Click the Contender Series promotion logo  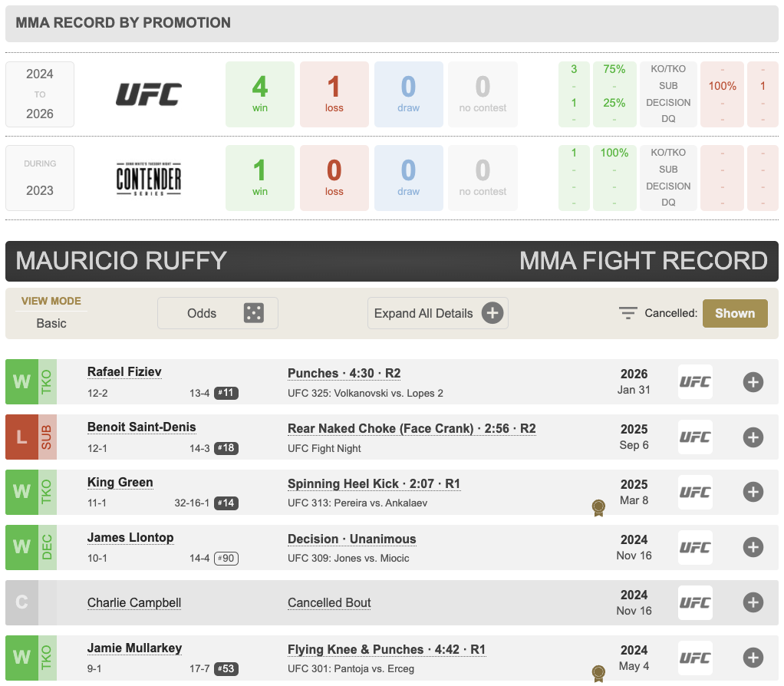coord(149,178)
